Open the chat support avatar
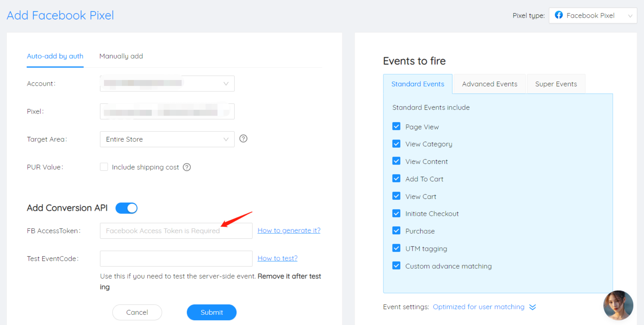Screen dimensions: 644x325 [618, 305]
